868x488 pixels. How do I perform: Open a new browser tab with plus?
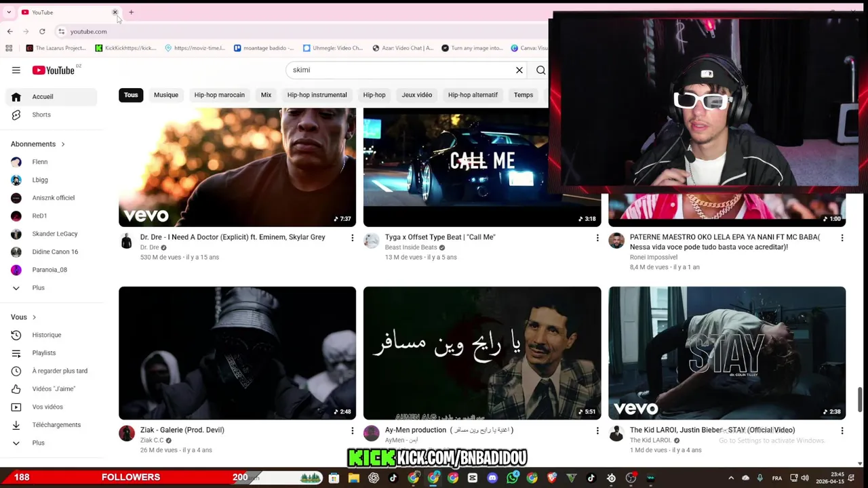(131, 12)
